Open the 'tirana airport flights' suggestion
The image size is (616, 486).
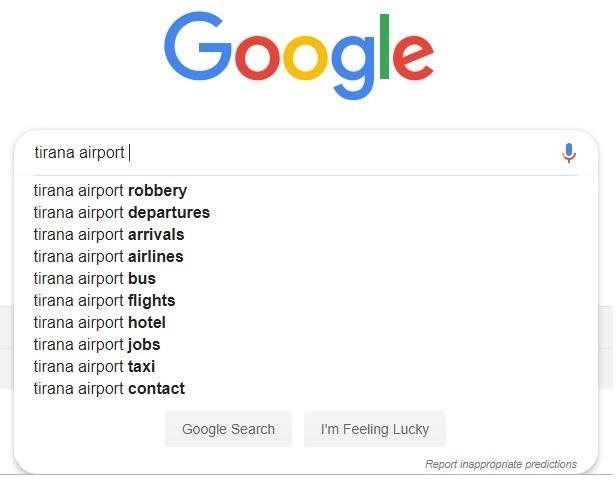(x=104, y=300)
